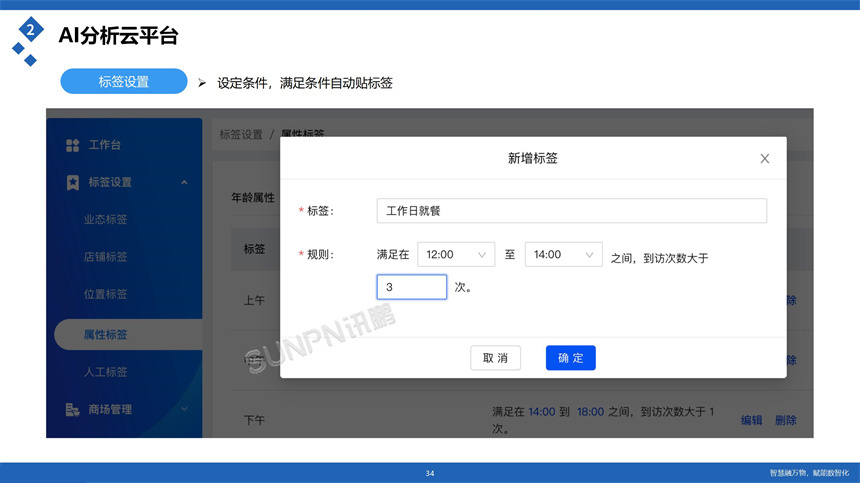Focus the 标签 input containing 工作日就餐

pos(572,211)
